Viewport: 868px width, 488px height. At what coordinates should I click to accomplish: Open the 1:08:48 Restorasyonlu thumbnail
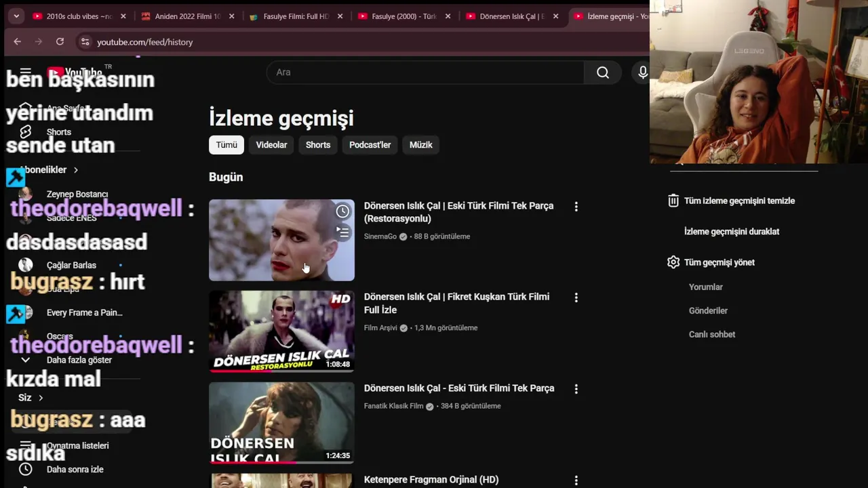pos(281,331)
